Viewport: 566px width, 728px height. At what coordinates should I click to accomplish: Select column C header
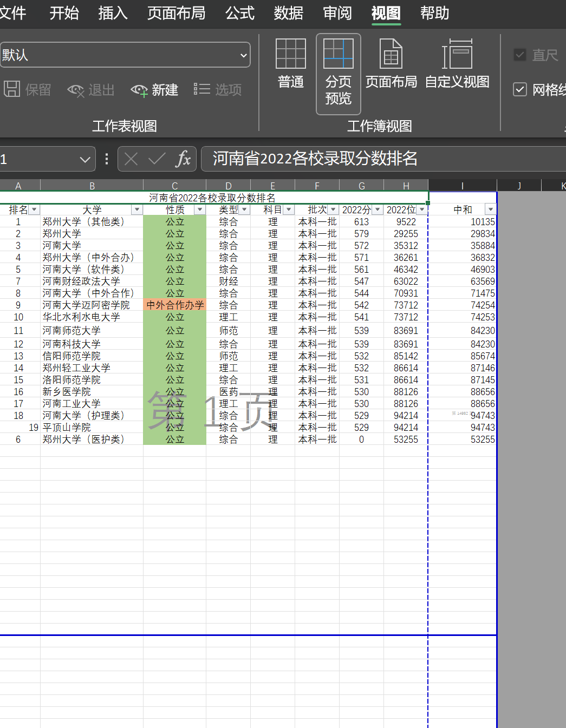pyautogui.click(x=174, y=186)
